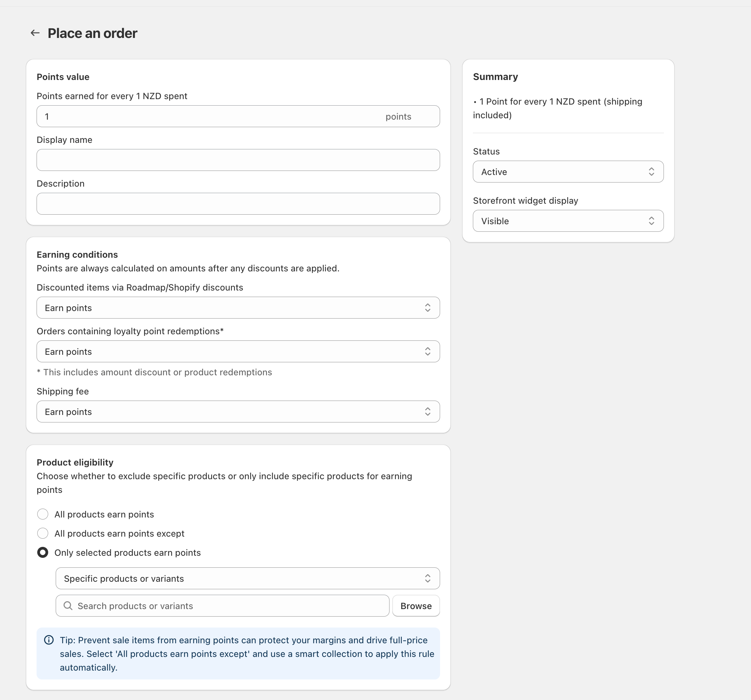Image resolution: width=751 pixels, height=700 pixels.
Task: Click inside the Display name field
Action: [238, 160]
